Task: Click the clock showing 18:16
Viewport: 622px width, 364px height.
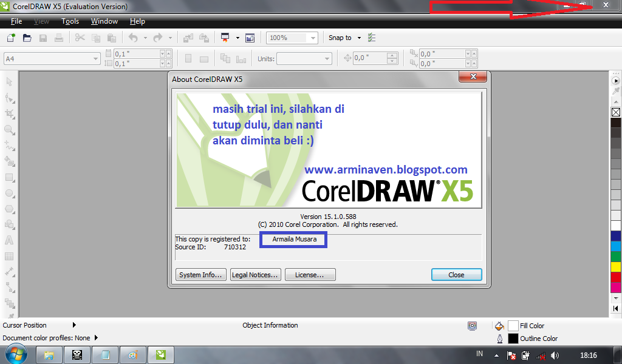Action: pyautogui.click(x=588, y=356)
